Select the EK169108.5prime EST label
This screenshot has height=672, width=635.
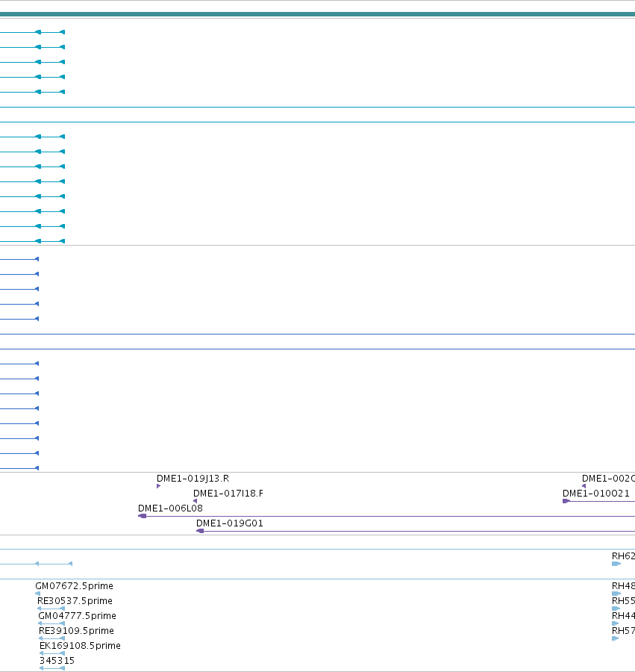click(x=80, y=646)
